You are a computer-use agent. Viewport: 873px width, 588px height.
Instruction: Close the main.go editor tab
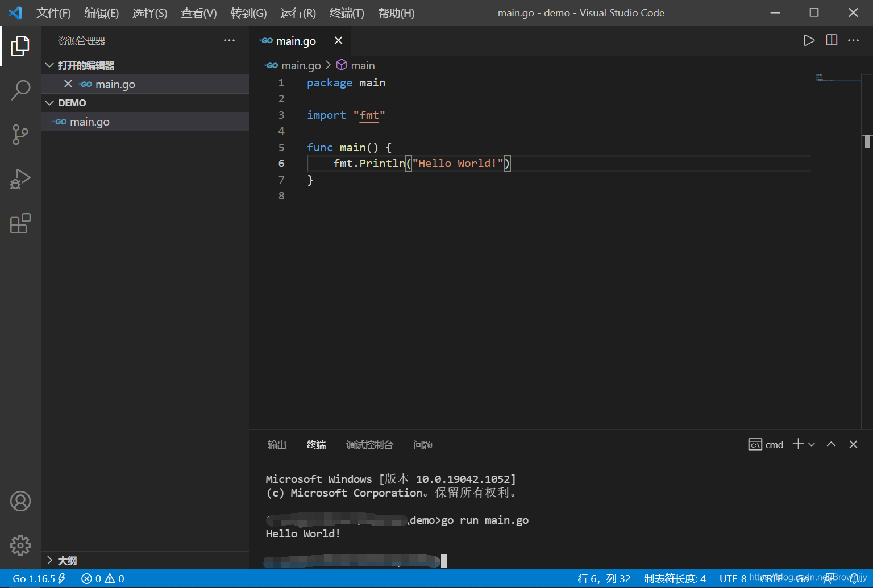(x=338, y=40)
